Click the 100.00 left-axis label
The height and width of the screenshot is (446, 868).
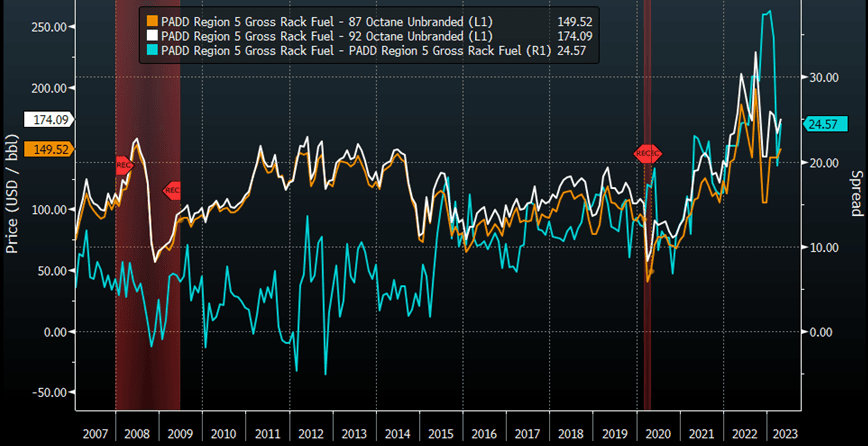[x=49, y=210]
